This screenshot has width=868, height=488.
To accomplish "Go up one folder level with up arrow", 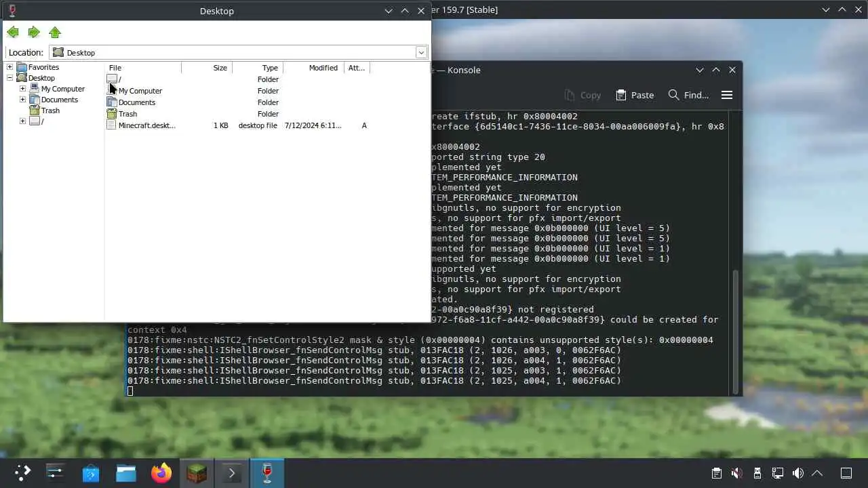I will [x=55, y=33].
